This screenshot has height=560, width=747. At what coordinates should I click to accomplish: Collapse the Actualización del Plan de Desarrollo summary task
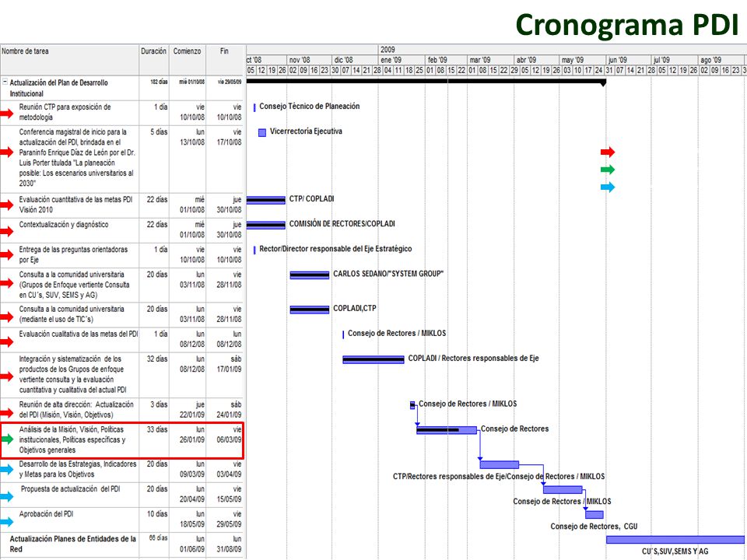tap(5, 82)
